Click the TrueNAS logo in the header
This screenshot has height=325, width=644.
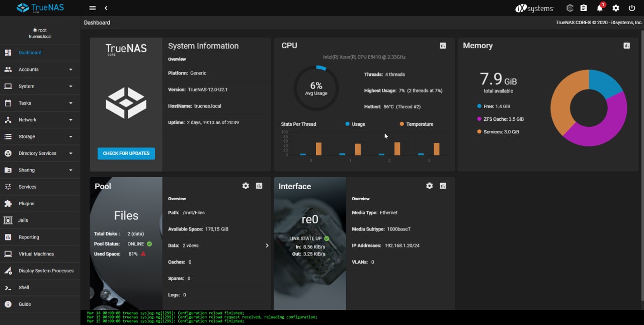coord(40,8)
